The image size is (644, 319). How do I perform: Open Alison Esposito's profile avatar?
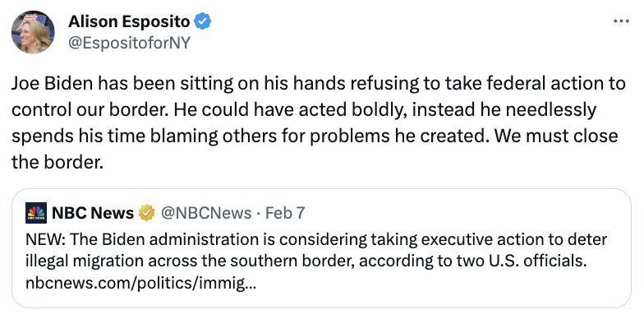point(33,32)
